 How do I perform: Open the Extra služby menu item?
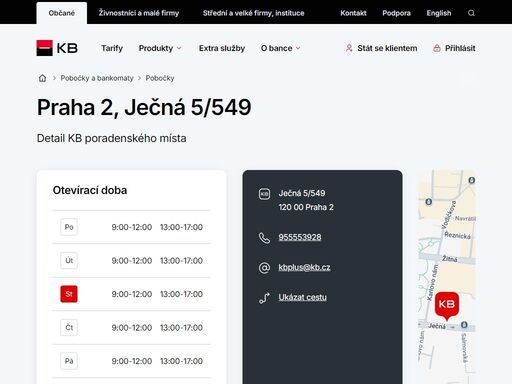click(x=222, y=48)
